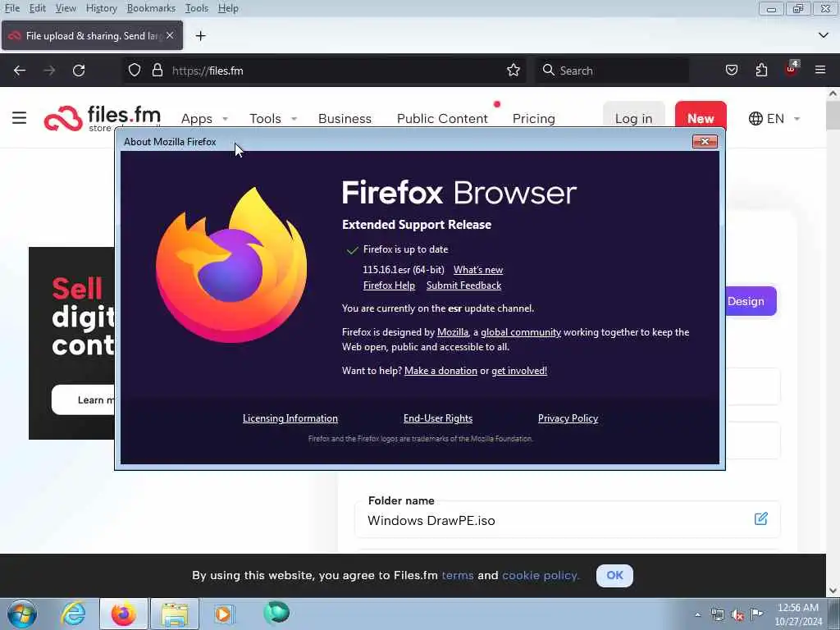This screenshot has height=630, width=840.
Task: Click the Make a donation link
Action: (x=441, y=371)
